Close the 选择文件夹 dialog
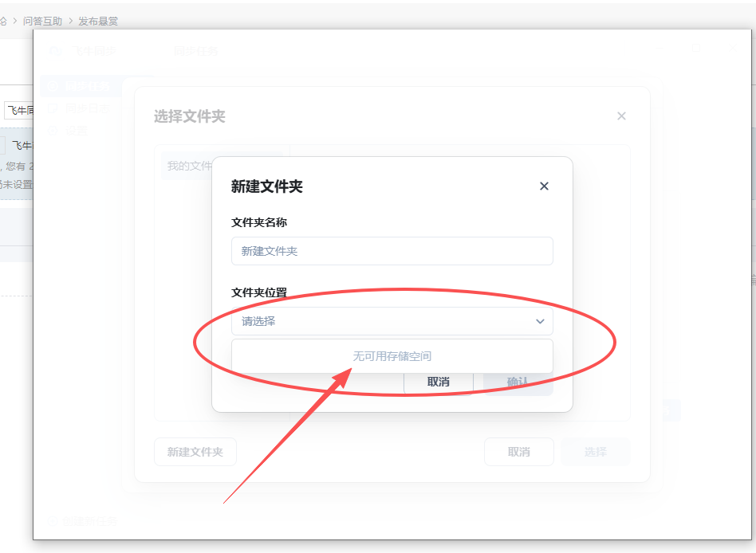 click(x=621, y=116)
